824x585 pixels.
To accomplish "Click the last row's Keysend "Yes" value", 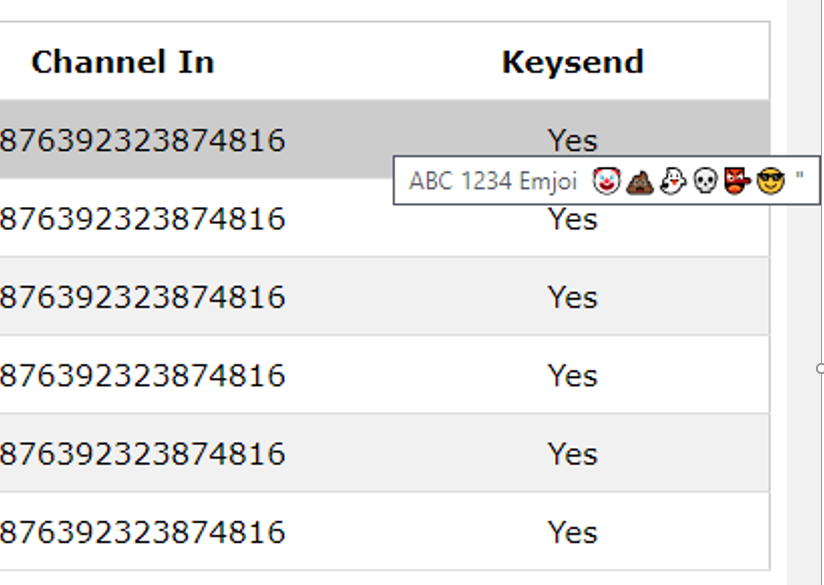I will [x=572, y=532].
